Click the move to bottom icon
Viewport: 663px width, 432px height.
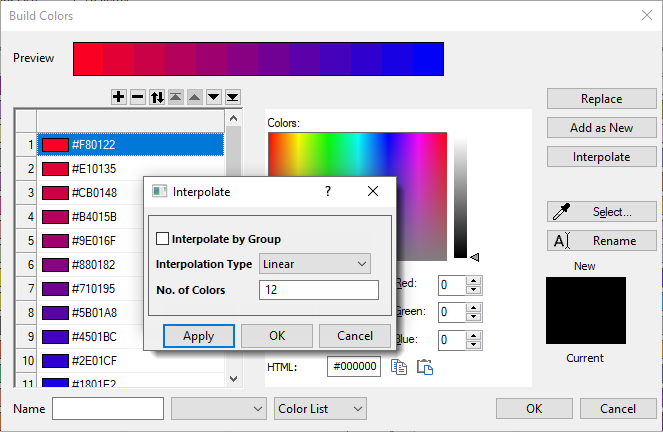(x=232, y=97)
